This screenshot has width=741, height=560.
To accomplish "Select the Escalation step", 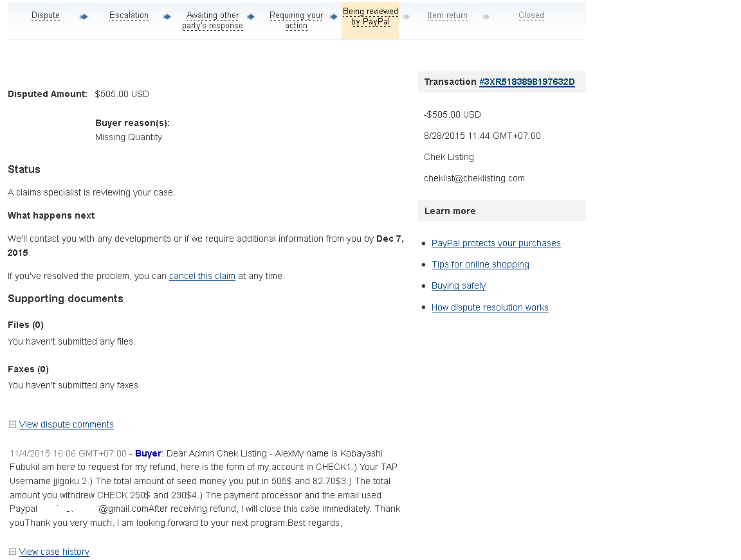I will point(129,15).
